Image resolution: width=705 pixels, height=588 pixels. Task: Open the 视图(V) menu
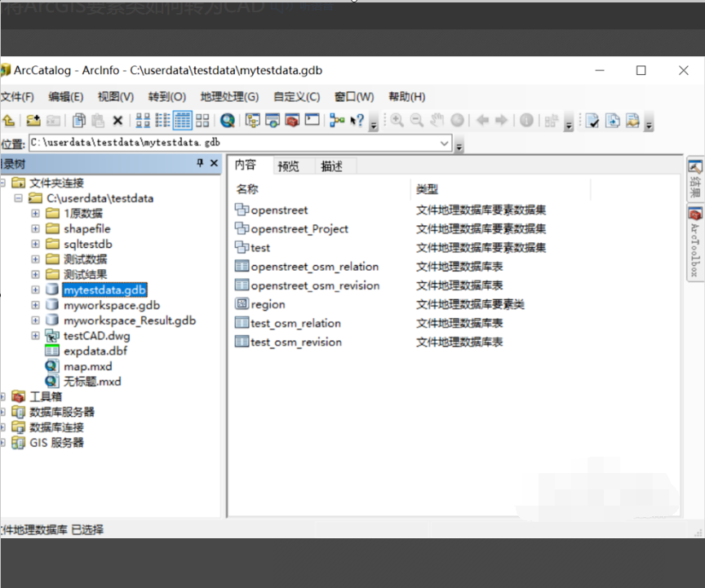click(x=116, y=97)
